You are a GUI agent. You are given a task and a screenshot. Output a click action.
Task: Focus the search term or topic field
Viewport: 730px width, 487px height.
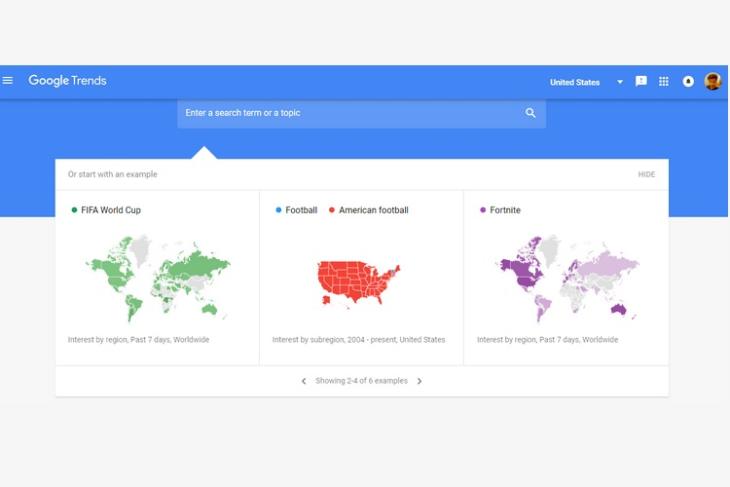pyautogui.click(x=361, y=113)
